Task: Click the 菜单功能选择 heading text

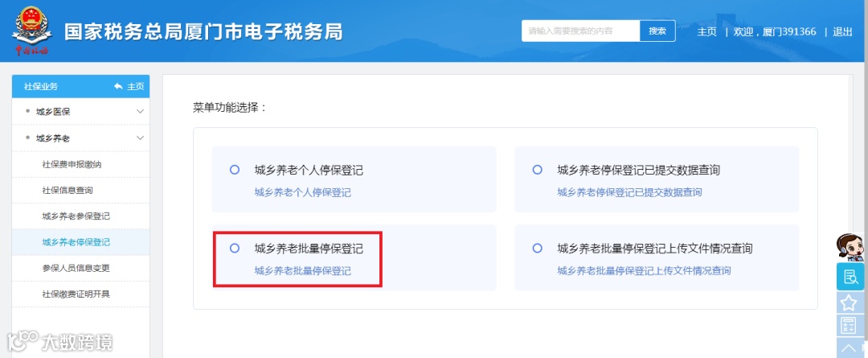Action: tap(230, 108)
